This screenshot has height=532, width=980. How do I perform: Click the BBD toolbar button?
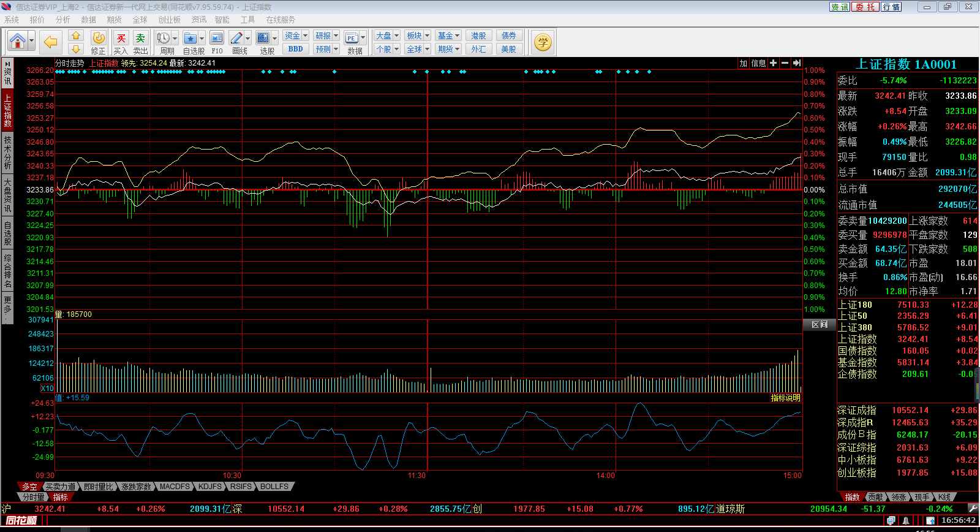click(x=296, y=49)
